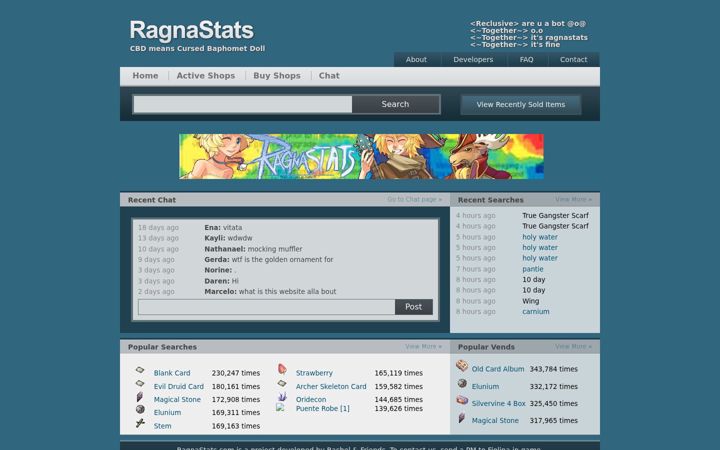Open the carnium recent search link
The image size is (720, 450).
point(536,311)
